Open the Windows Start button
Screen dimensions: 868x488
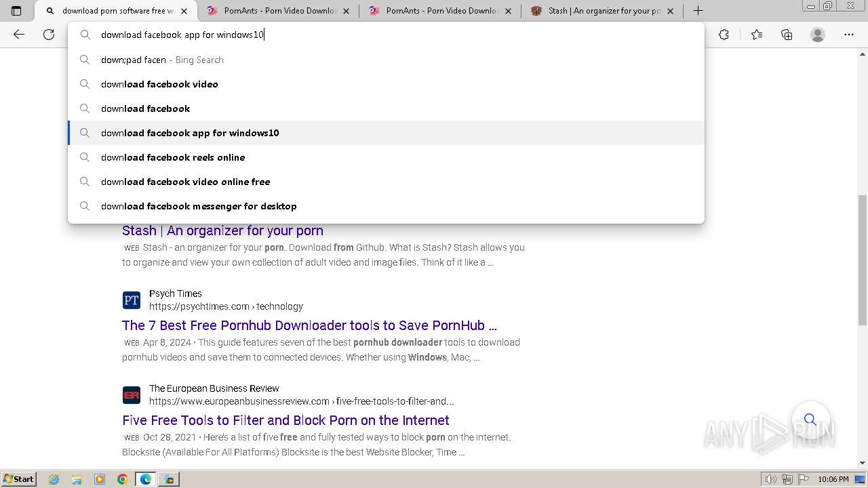18,479
